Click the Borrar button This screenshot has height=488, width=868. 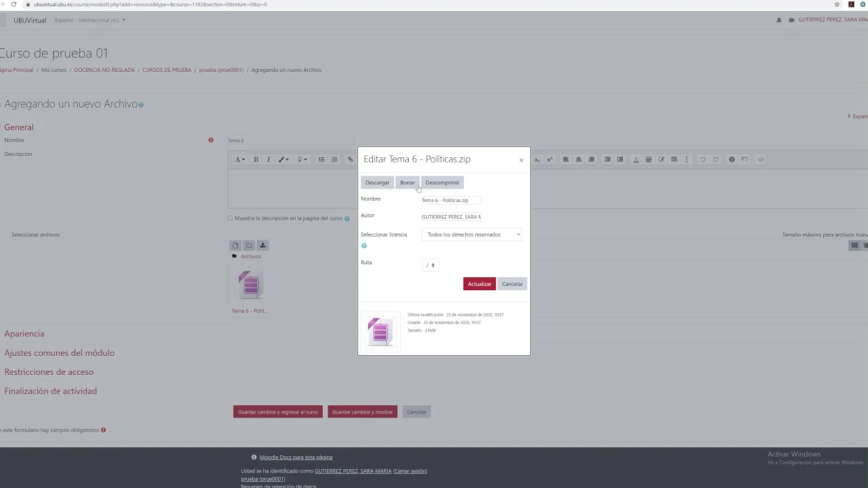[407, 182]
